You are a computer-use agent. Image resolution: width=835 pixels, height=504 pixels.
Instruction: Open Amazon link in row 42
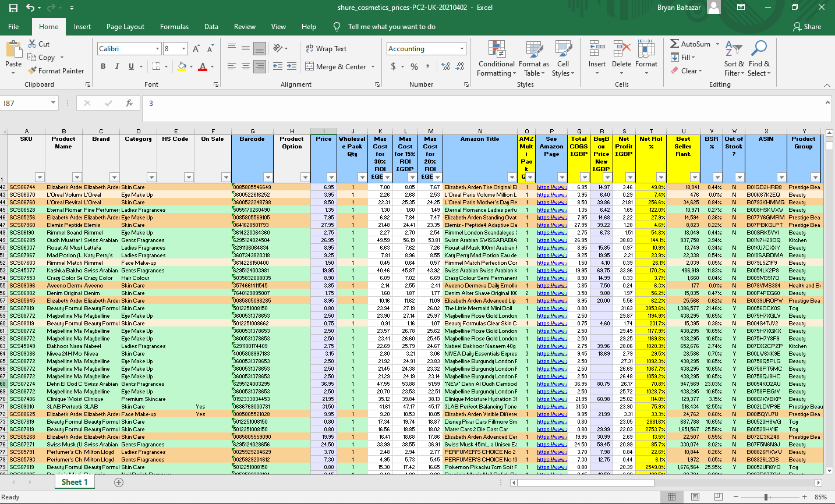coord(551,187)
